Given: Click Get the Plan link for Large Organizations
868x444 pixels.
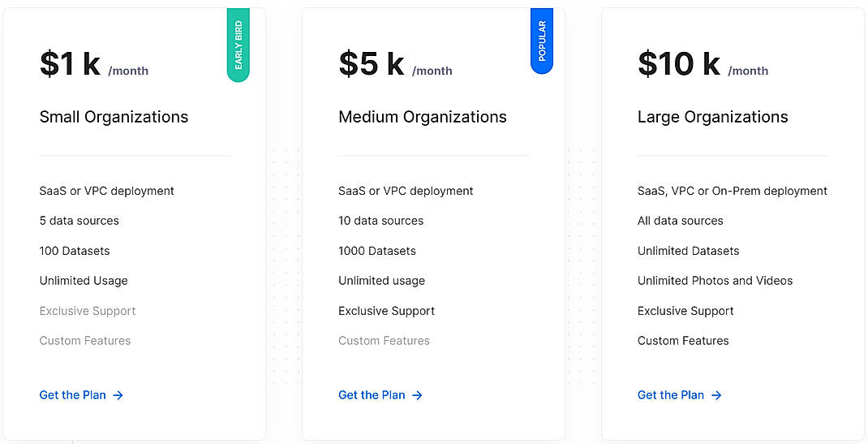Looking at the screenshot, I should coord(679,394).
